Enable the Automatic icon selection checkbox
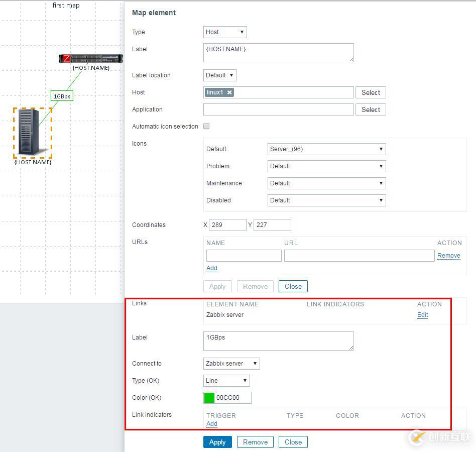This screenshot has width=476, height=452. (x=206, y=126)
